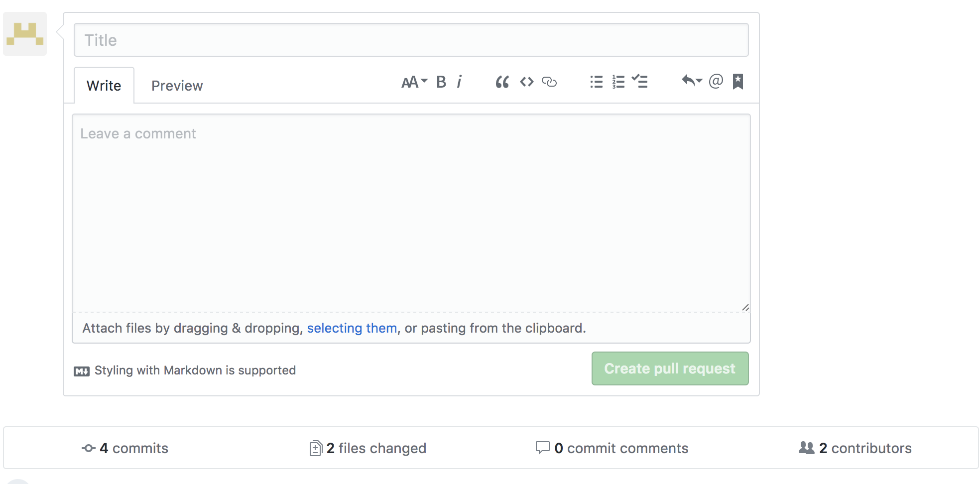This screenshot has height=484, width=980.
Task: Mention a user with the @ icon
Action: (716, 81)
